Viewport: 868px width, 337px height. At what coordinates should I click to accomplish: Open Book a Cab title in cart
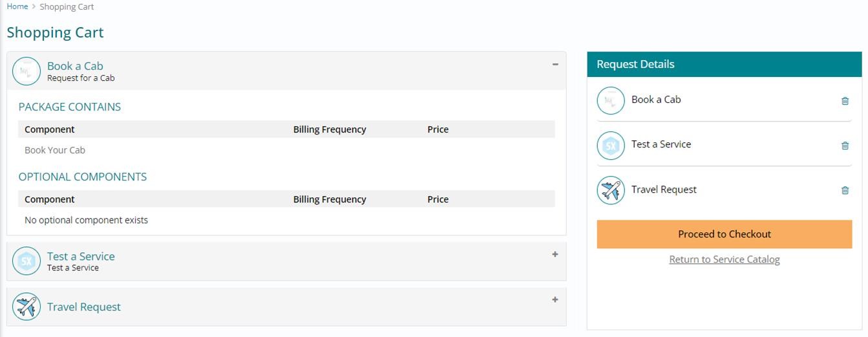[x=75, y=66]
